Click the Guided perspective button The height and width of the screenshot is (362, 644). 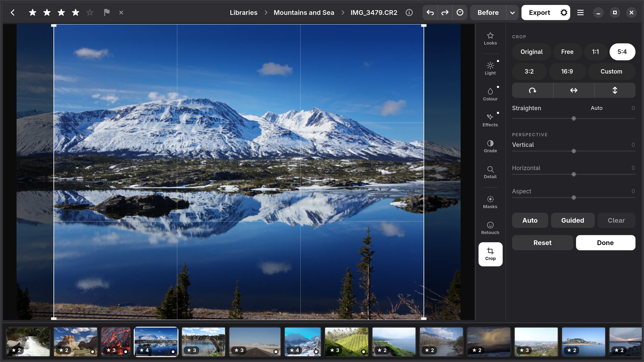point(573,220)
